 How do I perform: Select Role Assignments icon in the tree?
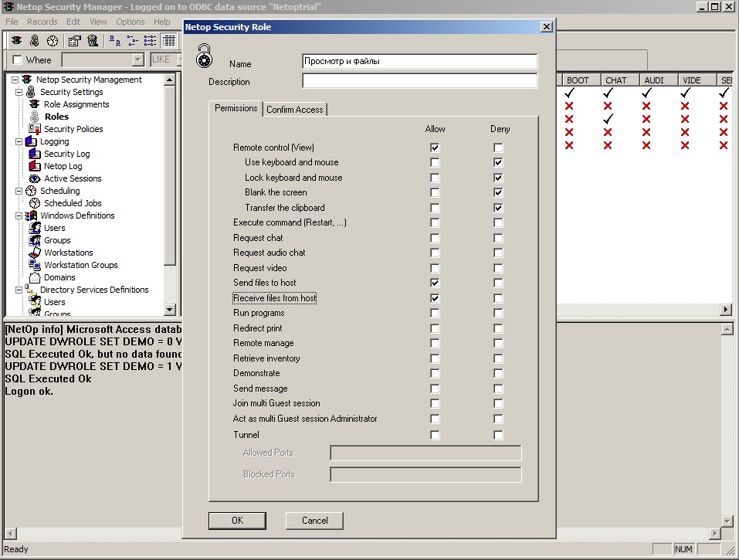coord(35,104)
